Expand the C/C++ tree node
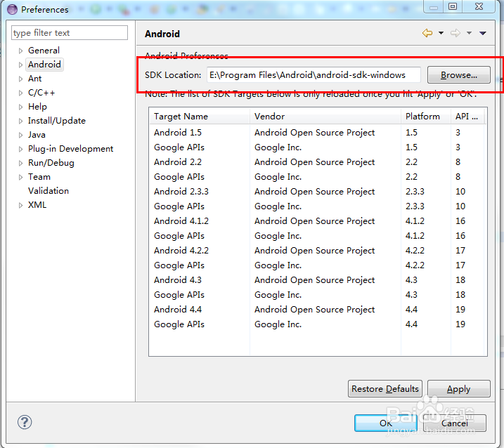 (20, 93)
